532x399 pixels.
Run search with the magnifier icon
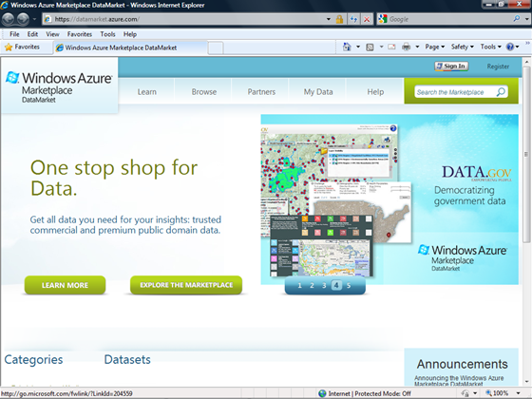pos(517,19)
